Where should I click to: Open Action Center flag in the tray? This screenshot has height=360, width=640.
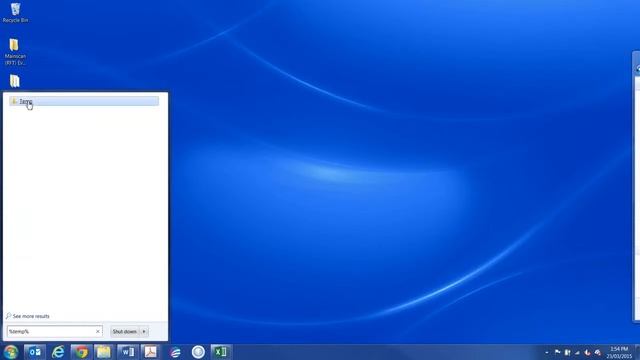point(557,352)
